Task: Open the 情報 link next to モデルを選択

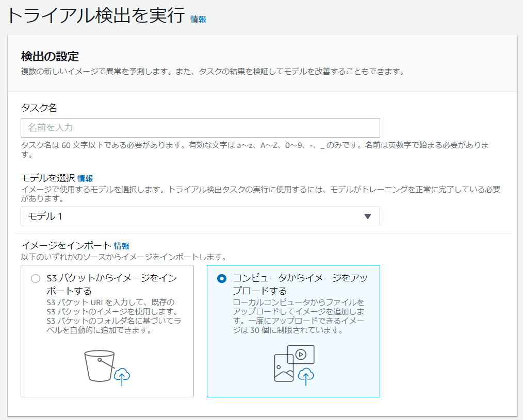Action: 85,178
